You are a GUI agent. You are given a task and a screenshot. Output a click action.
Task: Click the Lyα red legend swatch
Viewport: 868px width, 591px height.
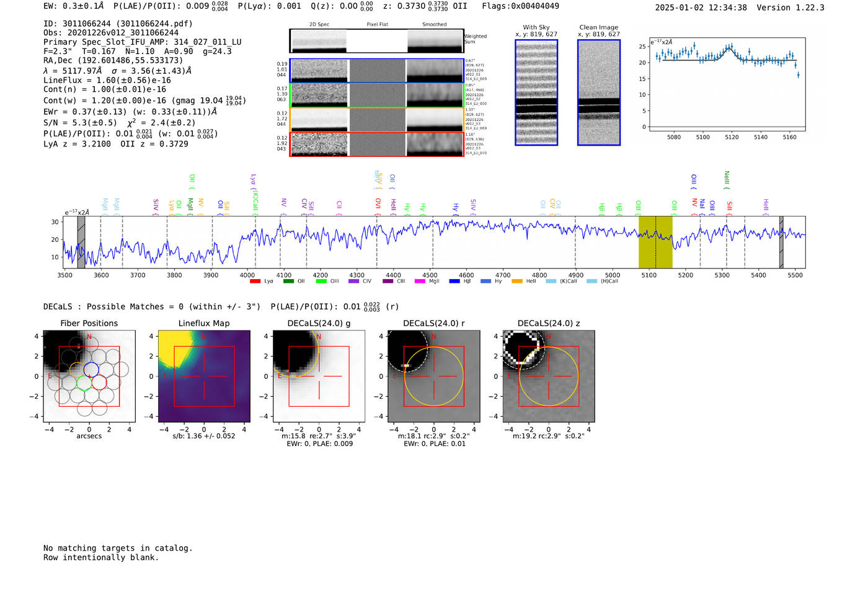(x=255, y=282)
